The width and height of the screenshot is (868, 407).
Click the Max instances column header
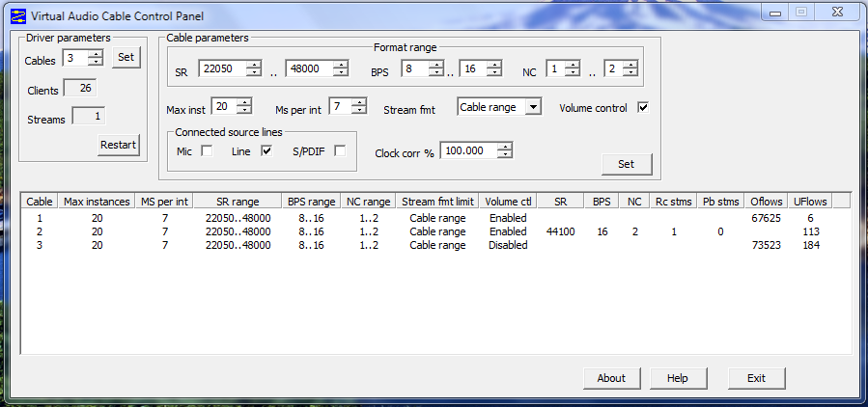tap(97, 202)
